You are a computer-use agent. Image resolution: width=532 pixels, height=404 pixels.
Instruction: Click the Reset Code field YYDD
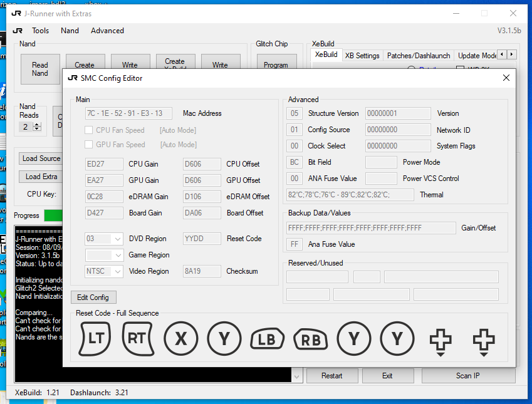point(202,239)
